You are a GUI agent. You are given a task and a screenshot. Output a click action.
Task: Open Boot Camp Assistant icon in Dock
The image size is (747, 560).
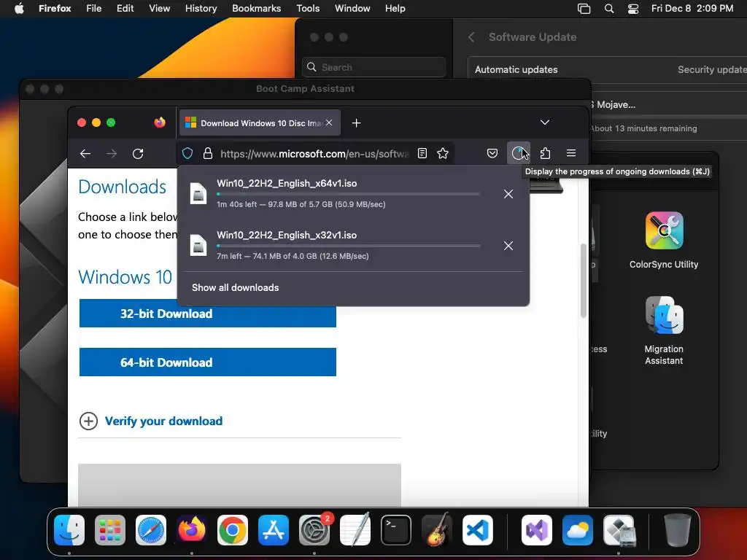(x=619, y=530)
